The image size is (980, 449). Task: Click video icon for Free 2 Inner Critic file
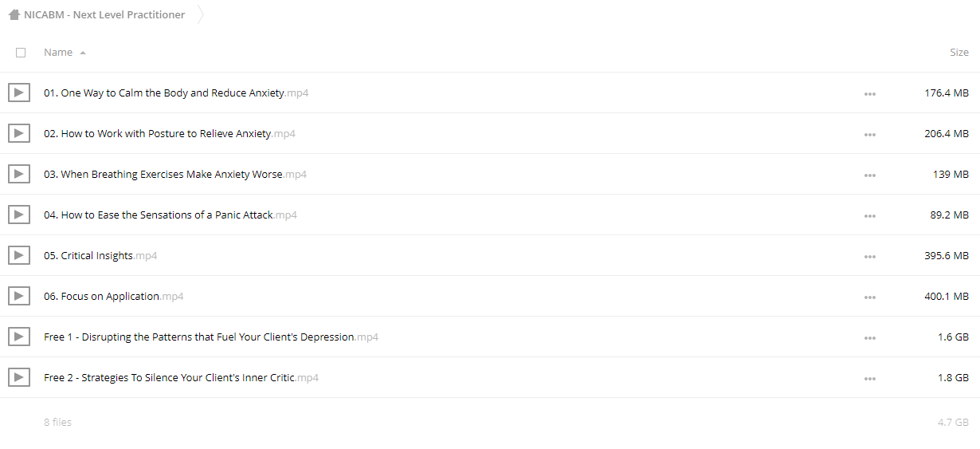(19, 377)
